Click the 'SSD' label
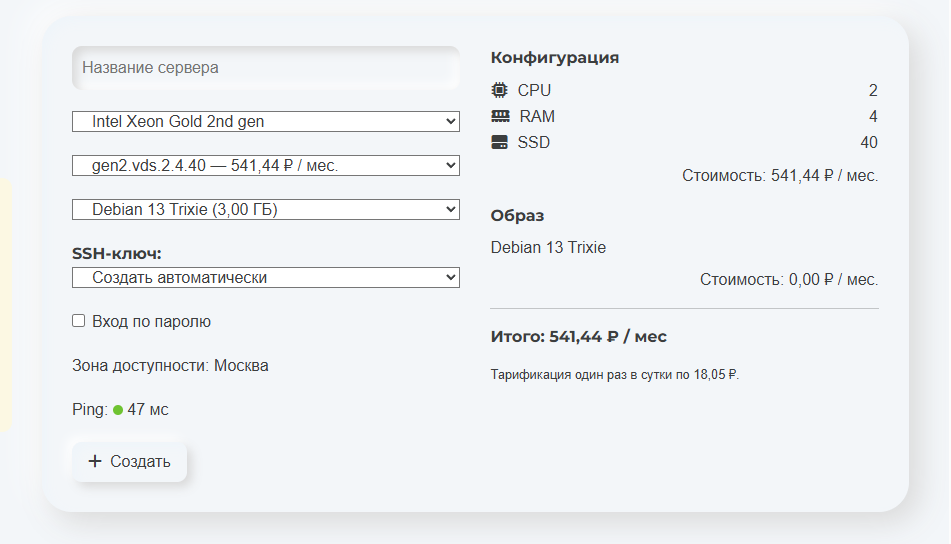951x544 pixels. click(x=534, y=143)
